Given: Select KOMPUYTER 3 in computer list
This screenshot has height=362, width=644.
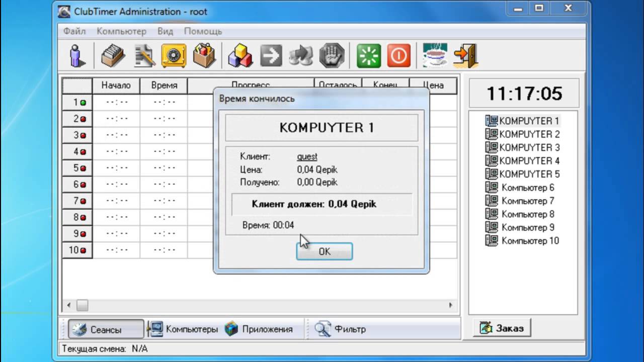Looking at the screenshot, I should coord(522,147).
